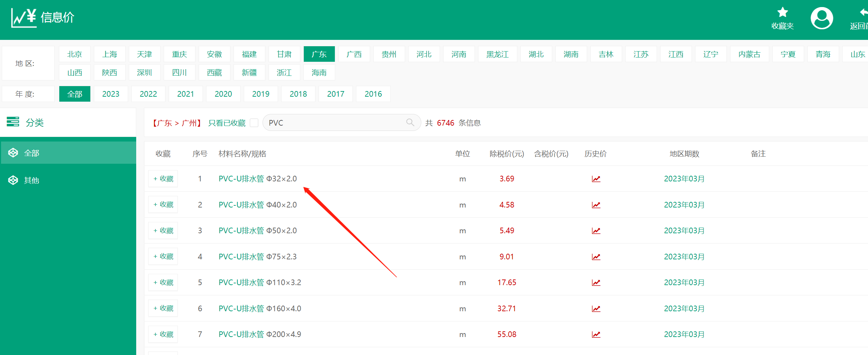Click the 分类 list icon
868x355 pixels.
click(x=13, y=122)
